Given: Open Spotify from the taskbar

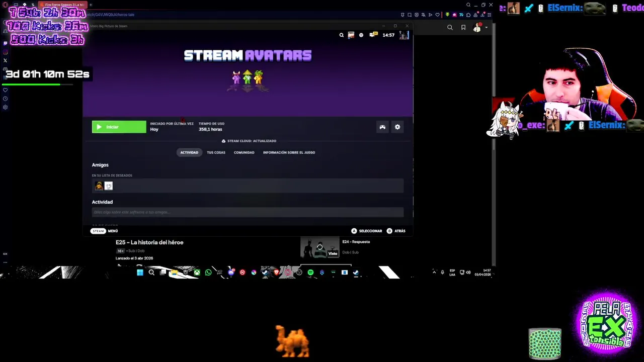Looking at the screenshot, I should tap(310, 273).
